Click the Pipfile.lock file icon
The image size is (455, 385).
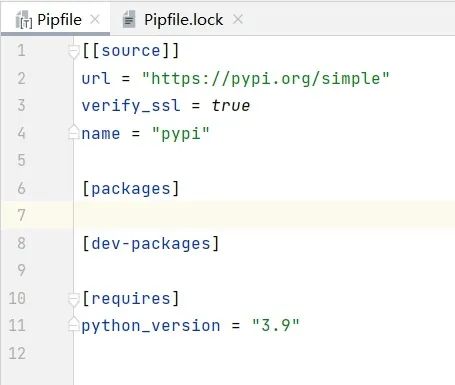pos(129,19)
